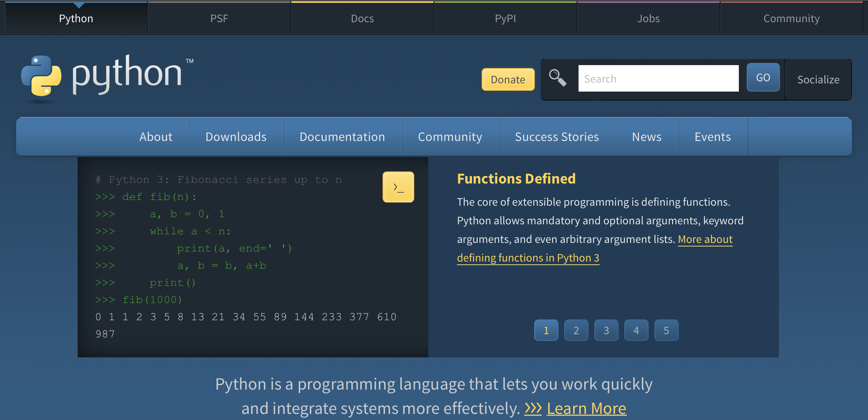Jump to carousel slide 4

click(637, 330)
